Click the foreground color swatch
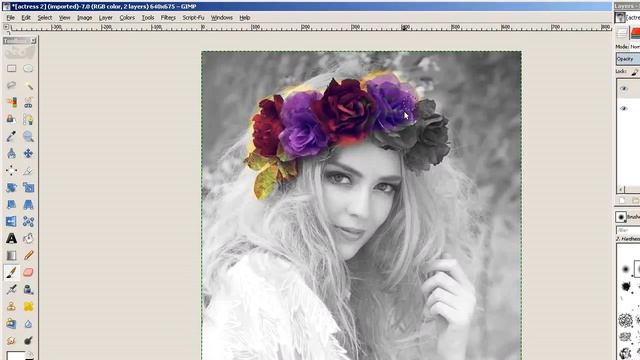 coord(16,356)
